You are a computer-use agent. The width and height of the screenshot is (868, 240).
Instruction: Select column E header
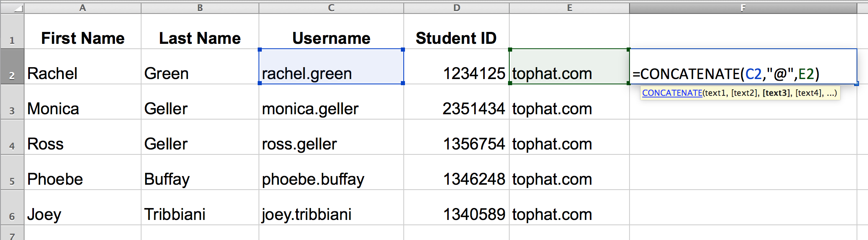tap(569, 8)
